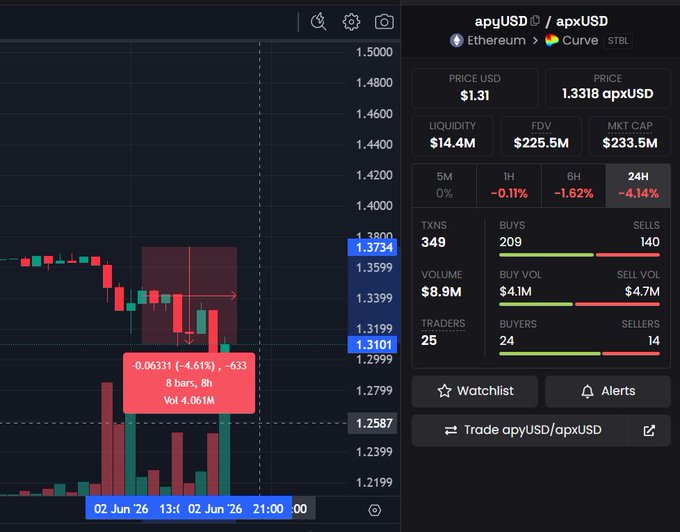Click Trade apyUSD/apxUSD button

(520, 430)
